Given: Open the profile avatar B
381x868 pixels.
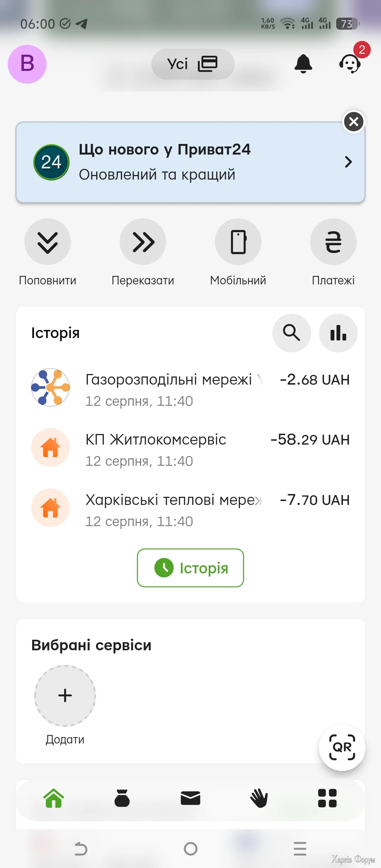Looking at the screenshot, I should coord(27,64).
